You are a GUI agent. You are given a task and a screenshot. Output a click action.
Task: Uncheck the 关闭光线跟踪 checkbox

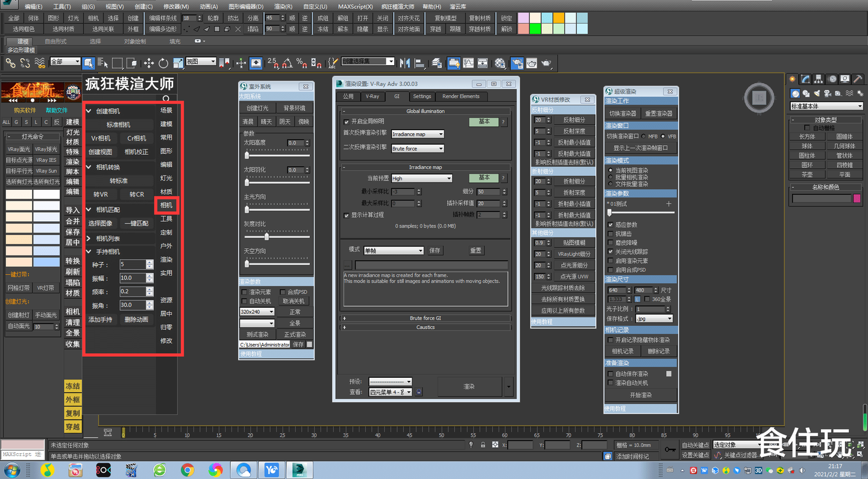click(611, 252)
